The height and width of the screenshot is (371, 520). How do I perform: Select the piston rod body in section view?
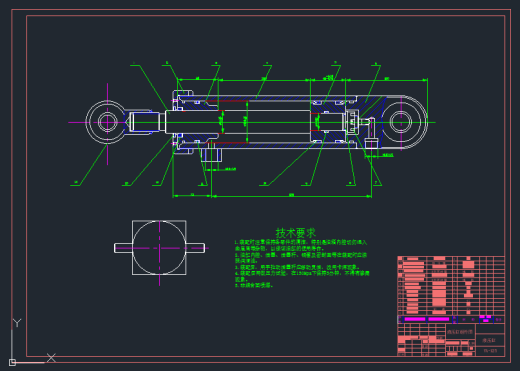point(237,122)
